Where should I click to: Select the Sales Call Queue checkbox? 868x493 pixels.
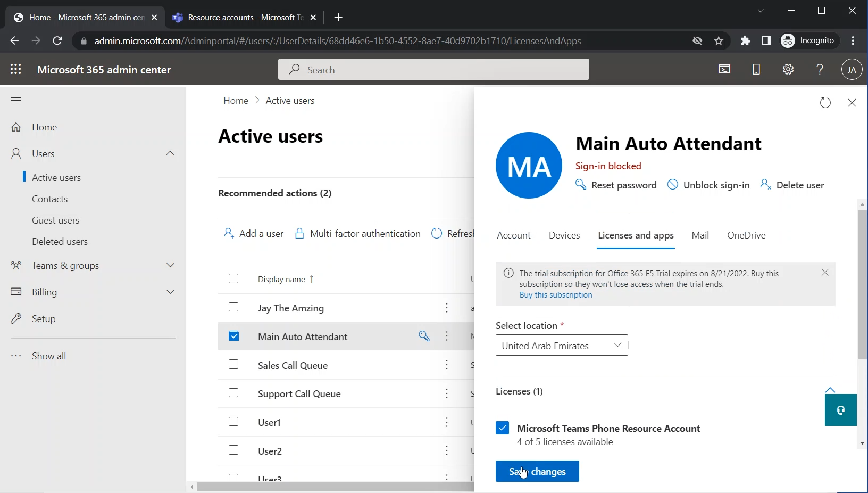click(233, 365)
